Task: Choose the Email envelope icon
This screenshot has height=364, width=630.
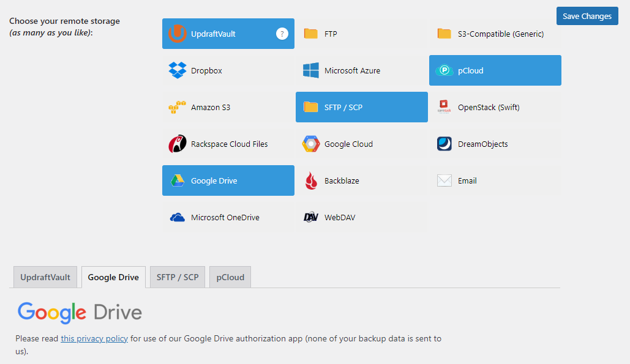Action: click(444, 180)
